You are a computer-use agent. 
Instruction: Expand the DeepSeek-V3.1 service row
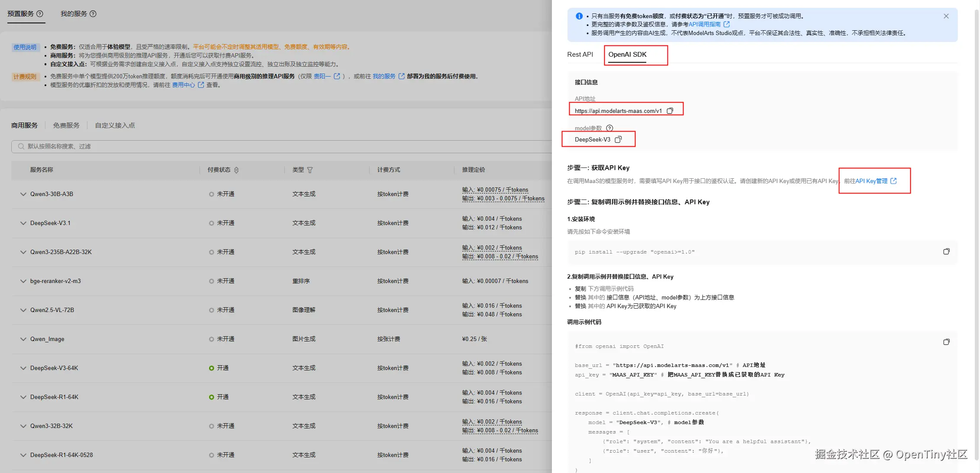point(23,223)
